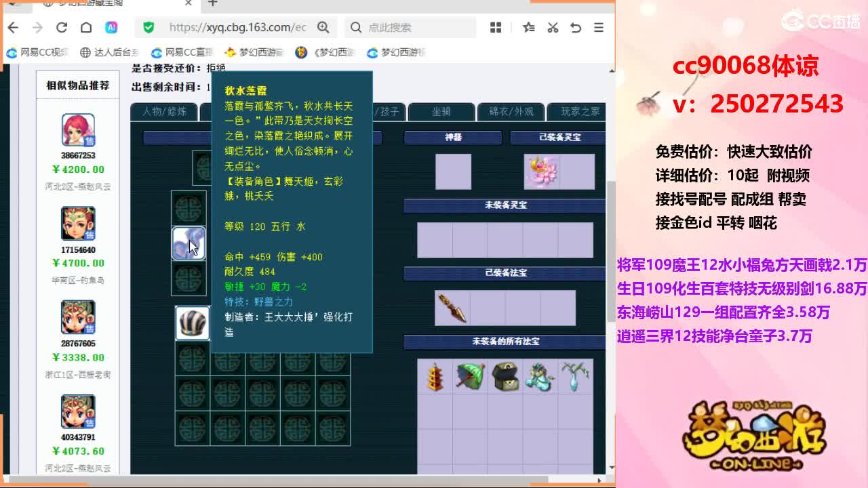Select the striped helmet item icon
The height and width of the screenshot is (488, 868).
coord(193,323)
